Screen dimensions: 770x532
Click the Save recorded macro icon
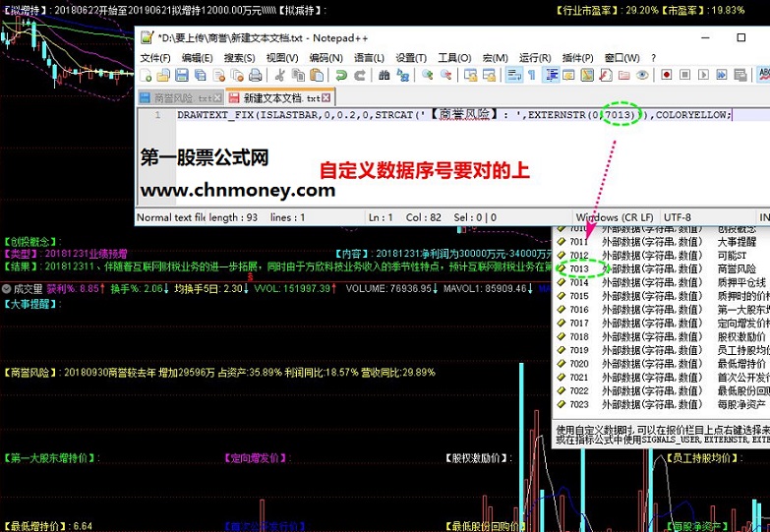[740, 75]
